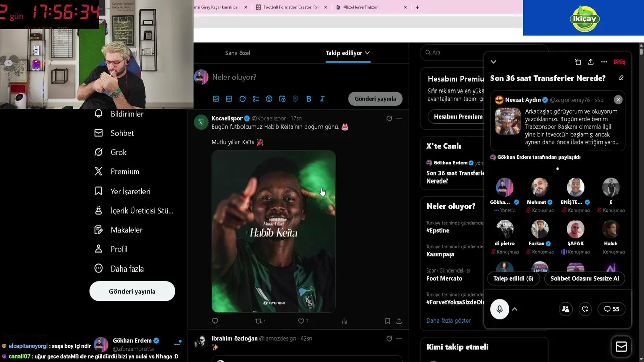Open Habib Keïta birthday image

pyautogui.click(x=274, y=232)
